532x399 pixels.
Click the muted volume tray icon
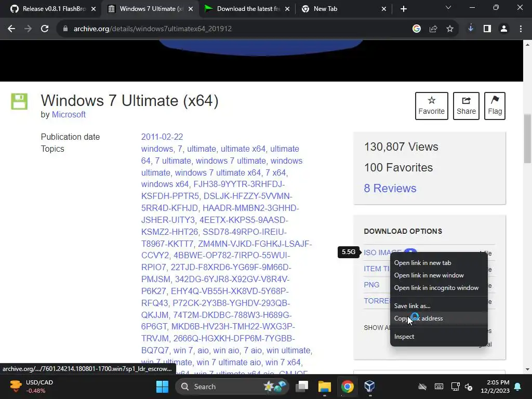[x=469, y=387]
